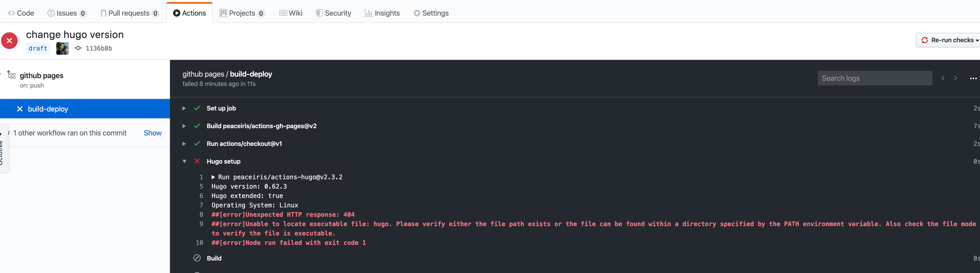Click the draft branch label

point(38,48)
